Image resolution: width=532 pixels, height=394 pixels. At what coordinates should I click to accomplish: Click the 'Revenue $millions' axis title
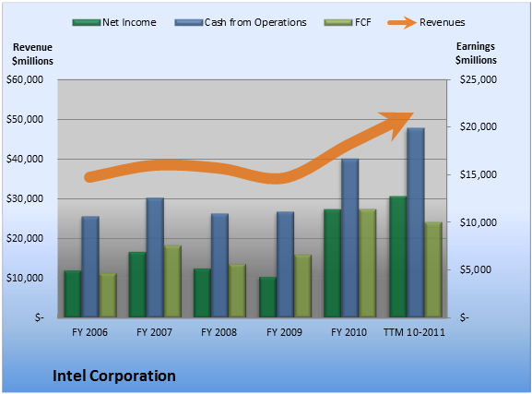point(32,54)
